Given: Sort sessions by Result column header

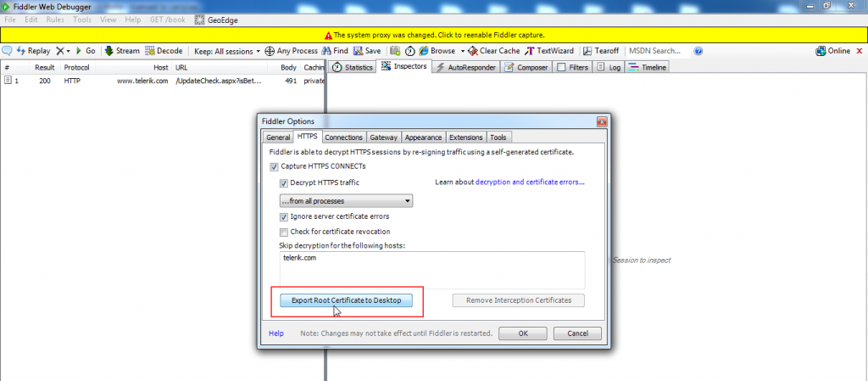Looking at the screenshot, I should point(44,68).
